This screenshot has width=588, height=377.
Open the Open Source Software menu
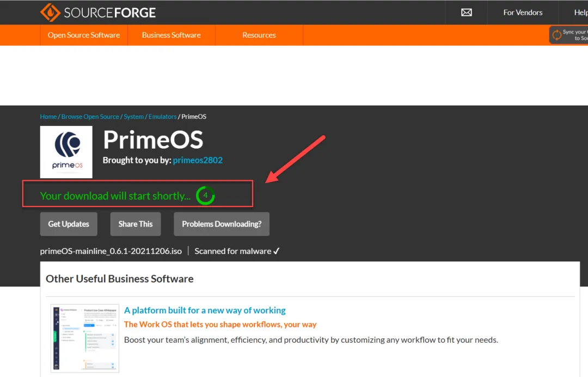(x=83, y=35)
